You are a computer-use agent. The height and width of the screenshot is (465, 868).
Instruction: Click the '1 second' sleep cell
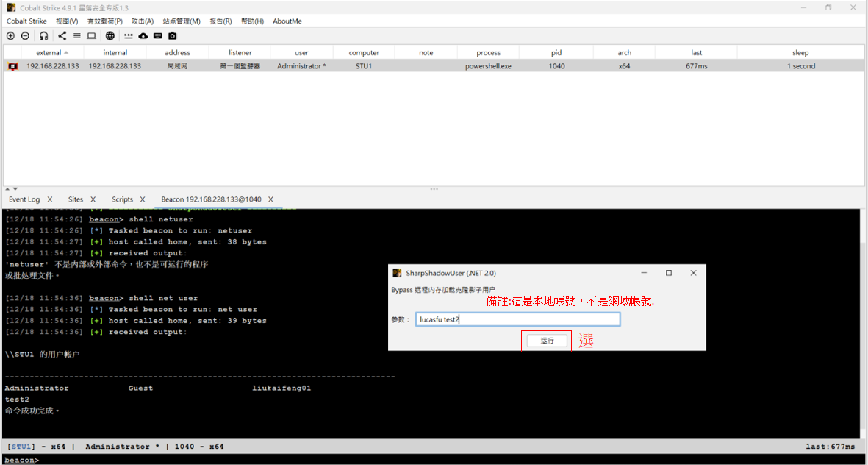pyautogui.click(x=800, y=66)
